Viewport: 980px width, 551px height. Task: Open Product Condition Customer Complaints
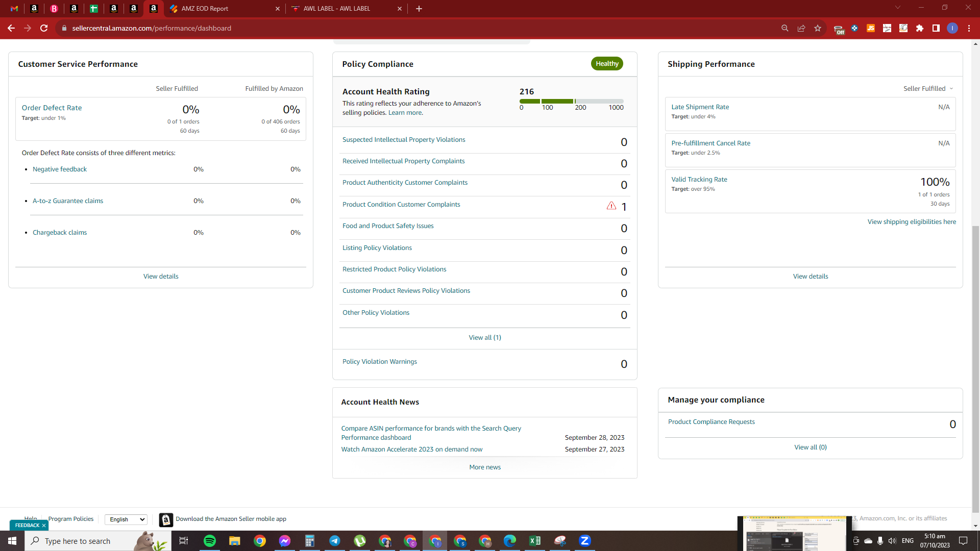[x=401, y=205]
